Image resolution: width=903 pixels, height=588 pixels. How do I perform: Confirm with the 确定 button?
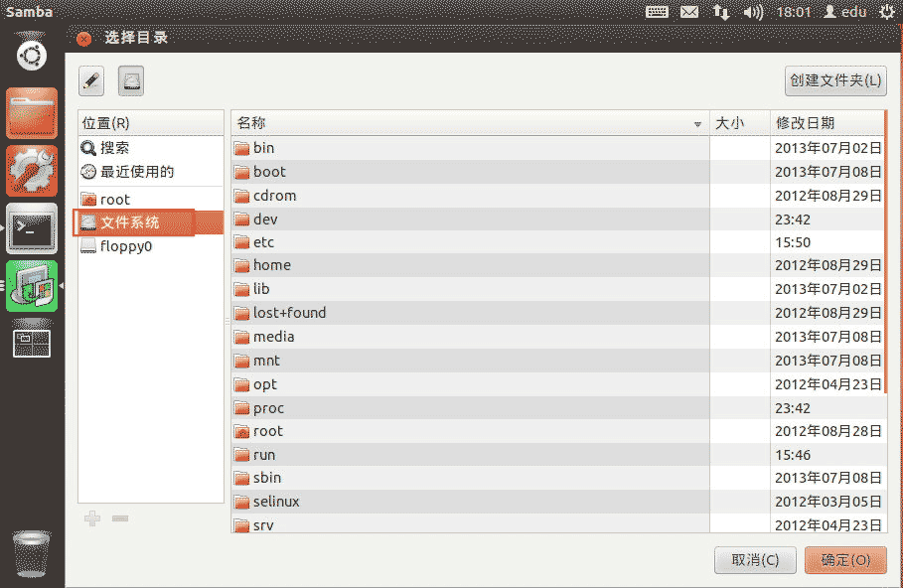tap(844, 560)
